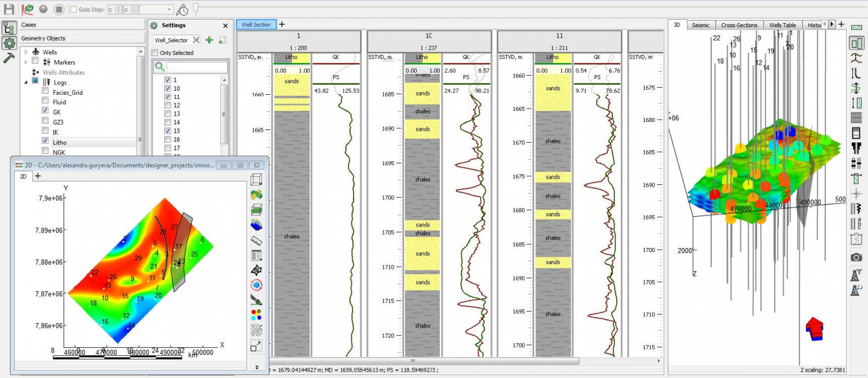
Task: Click the well search input field
Action: (197, 67)
